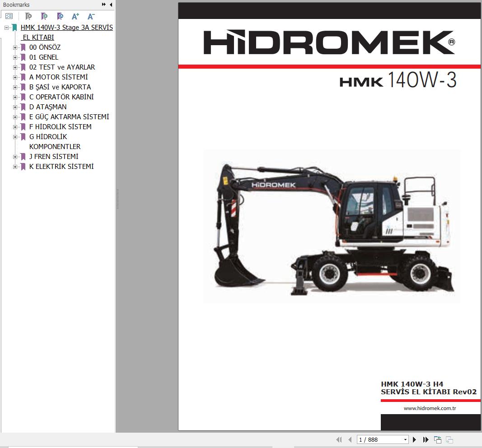Viewport: 482px width, 448px height.
Task: Open the 02 TEST ve AYARLAR bookmark
Action: 62,67
